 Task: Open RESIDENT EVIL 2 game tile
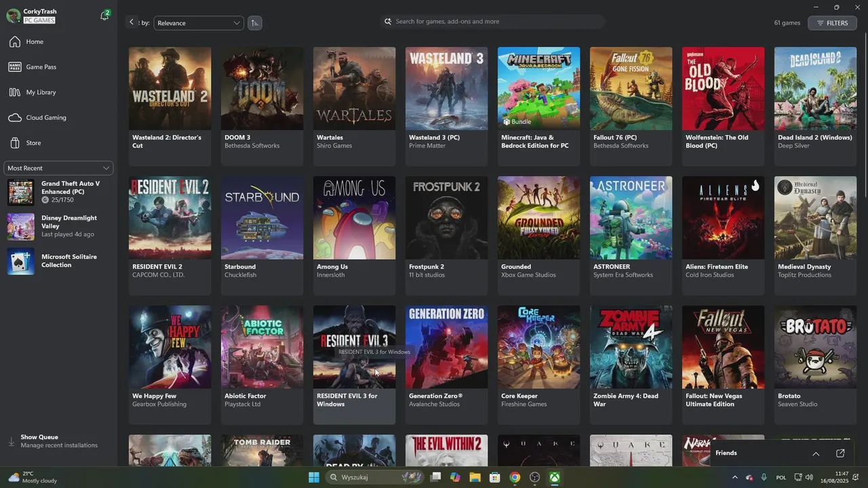170,236
